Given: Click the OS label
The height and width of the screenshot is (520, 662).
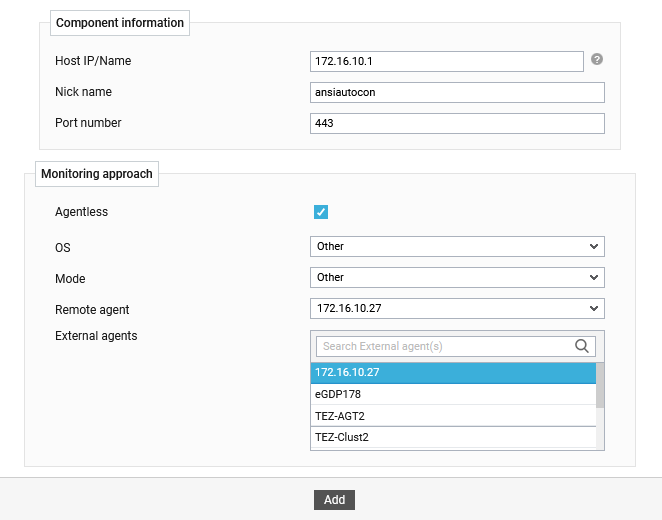Looking at the screenshot, I should [x=63, y=248].
